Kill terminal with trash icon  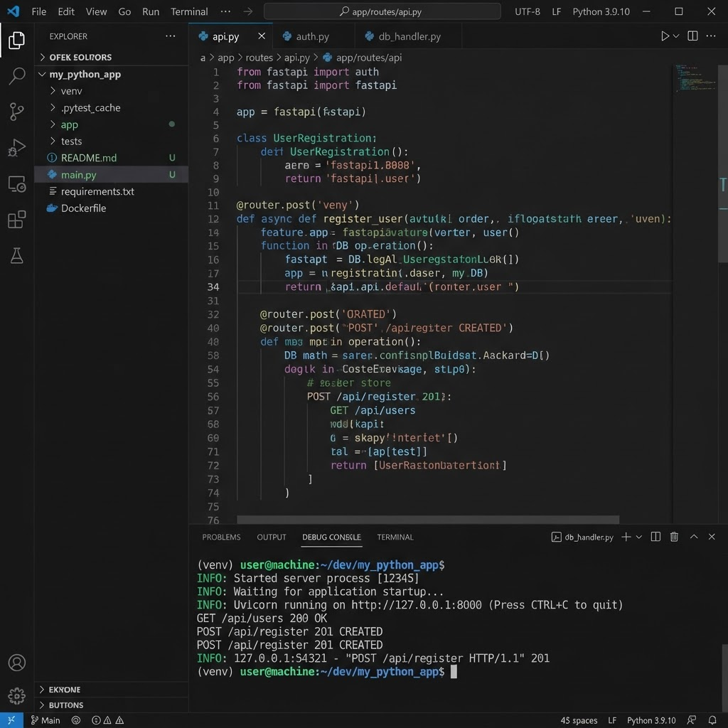click(x=674, y=537)
